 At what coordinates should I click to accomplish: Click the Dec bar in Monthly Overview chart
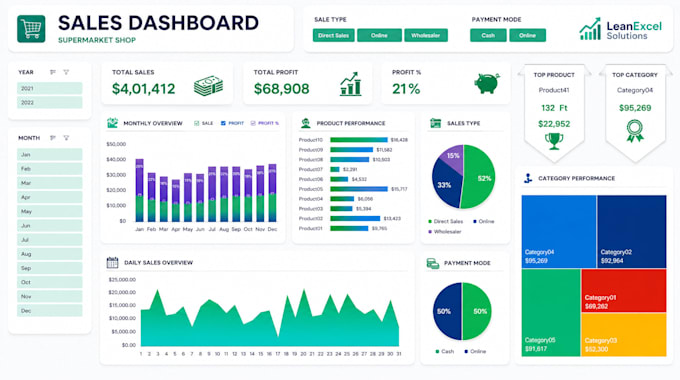pos(272,193)
